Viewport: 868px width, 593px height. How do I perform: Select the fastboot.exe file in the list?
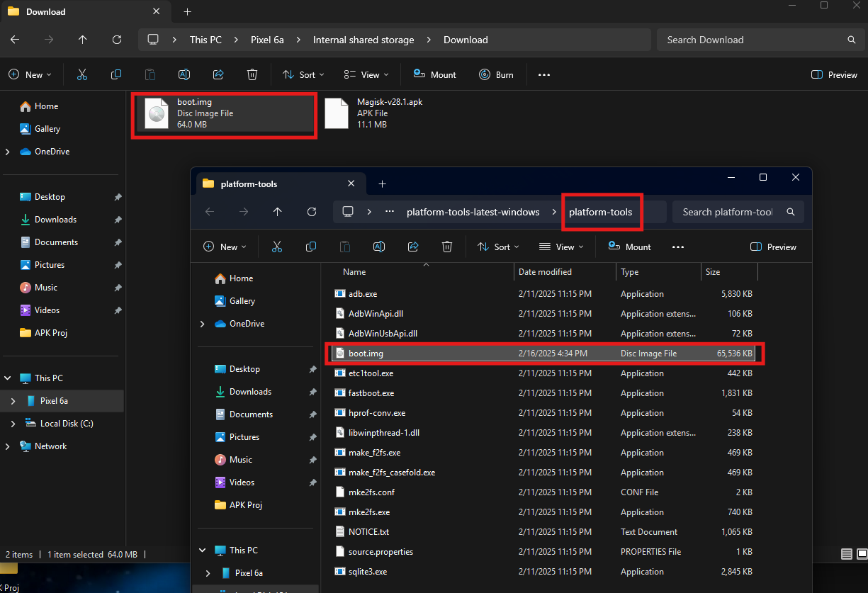click(x=371, y=393)
